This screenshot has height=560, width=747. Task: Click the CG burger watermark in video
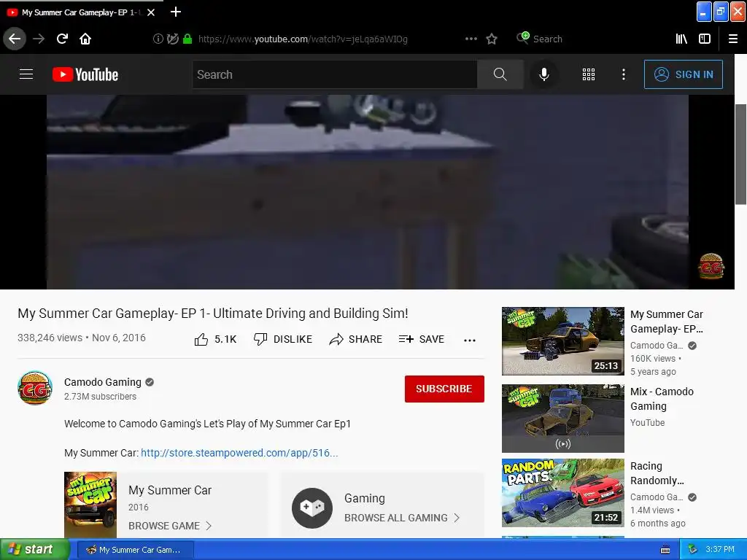[711, 266]
